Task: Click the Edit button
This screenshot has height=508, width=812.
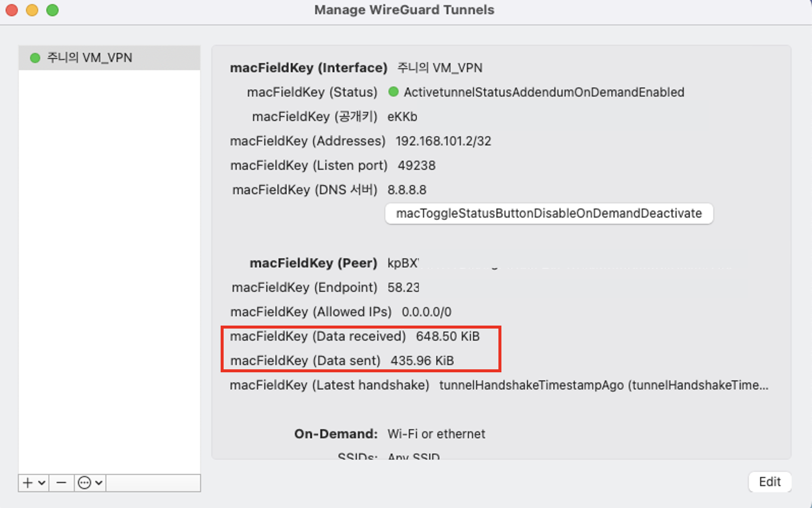Action: click(x=770, y=482)
